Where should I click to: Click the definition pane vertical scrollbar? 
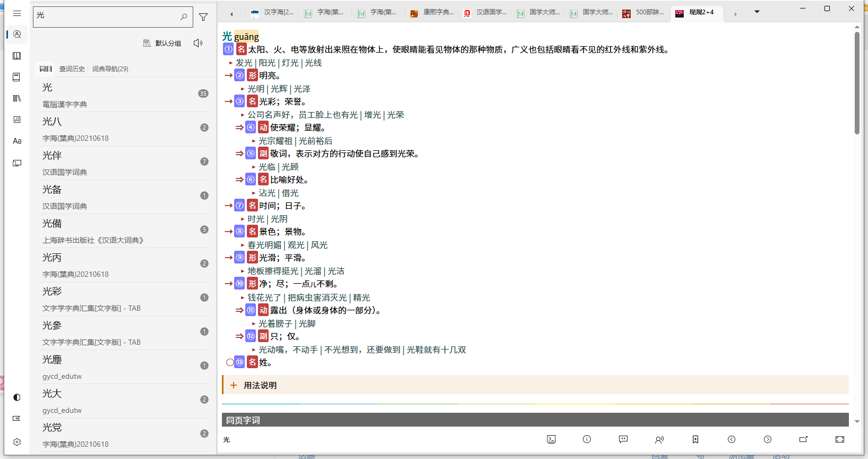(x=857, y=83)
